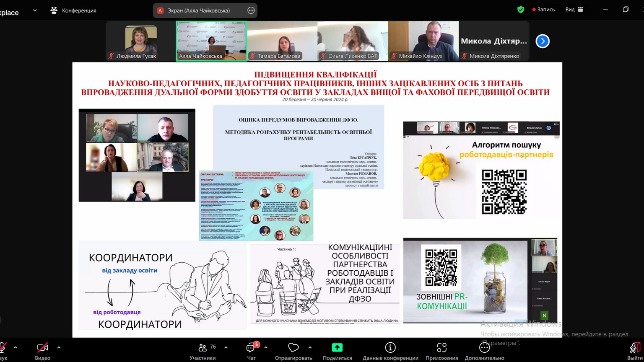Unmute the microphone in the toolbar
Screen dimensions: 644x362
pos(3,348)
